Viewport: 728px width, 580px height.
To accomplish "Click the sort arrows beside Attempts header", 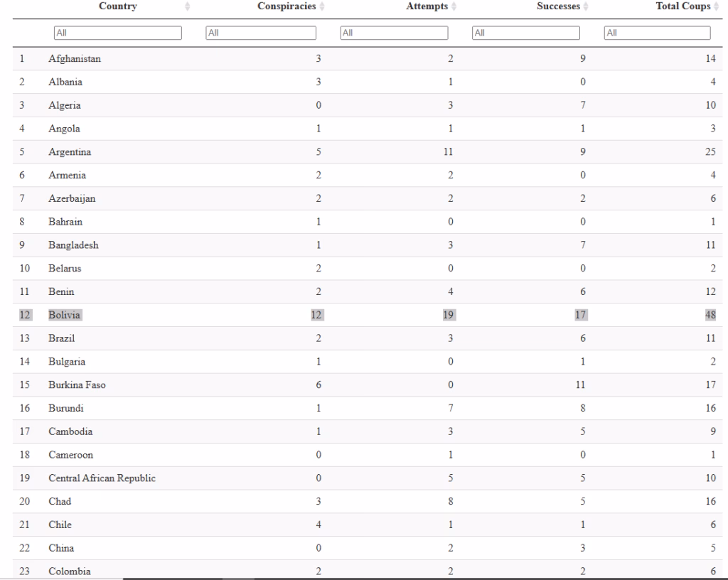I will coord(454,7).
